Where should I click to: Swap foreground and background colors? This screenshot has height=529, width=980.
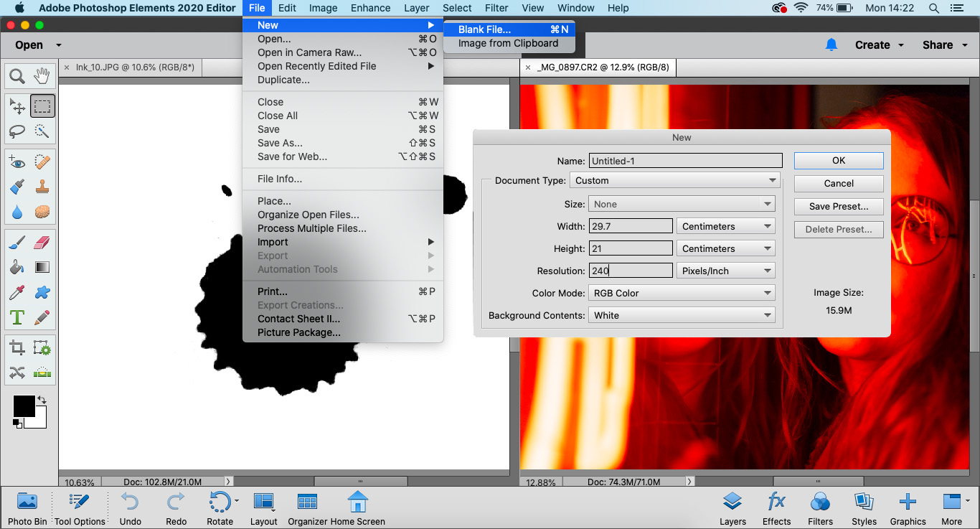(x=42, y=399)
